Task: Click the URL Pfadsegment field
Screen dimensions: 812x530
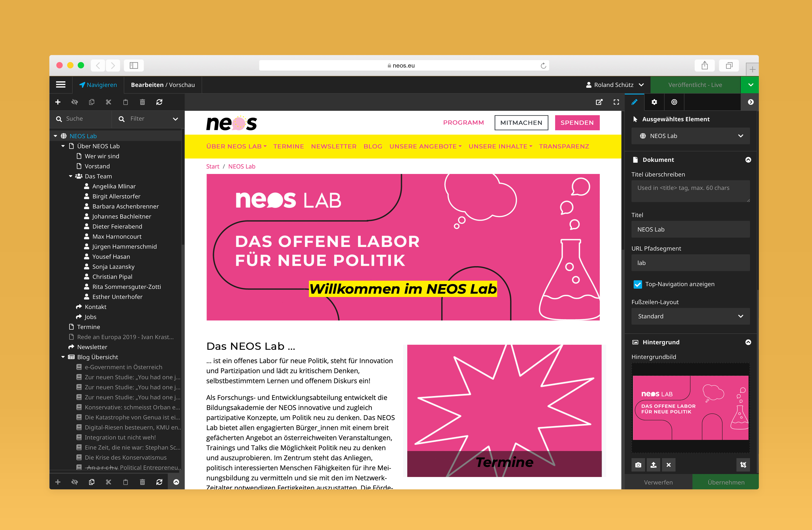Action: 691,263
